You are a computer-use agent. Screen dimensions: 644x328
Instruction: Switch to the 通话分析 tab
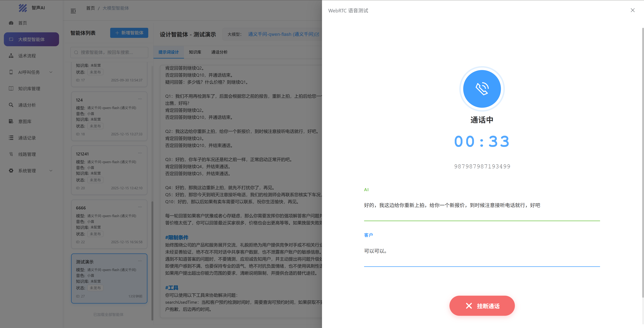point(219,52)
